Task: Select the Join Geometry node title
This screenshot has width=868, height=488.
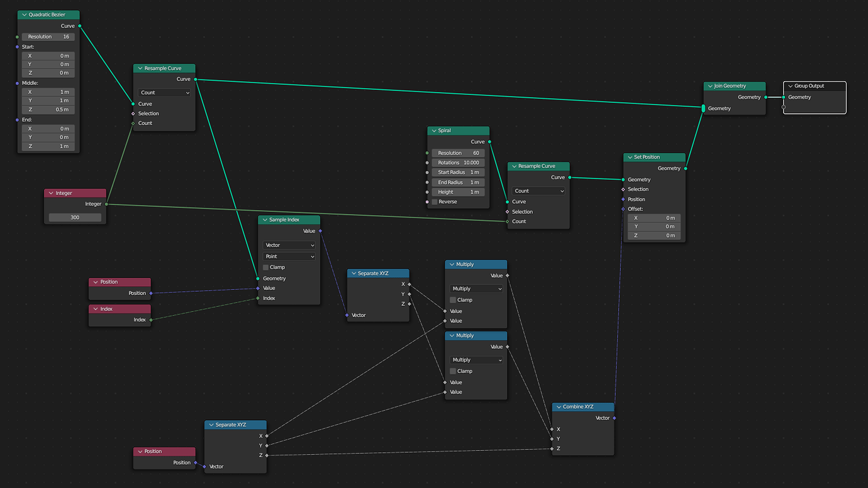Action: click(x=730, y=86)
